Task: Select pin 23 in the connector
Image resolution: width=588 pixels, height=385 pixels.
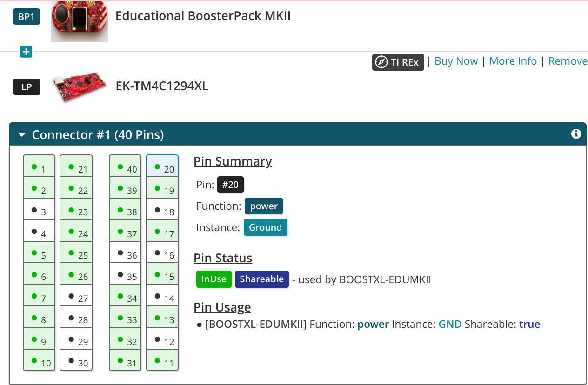Action: tap(76, 209)
